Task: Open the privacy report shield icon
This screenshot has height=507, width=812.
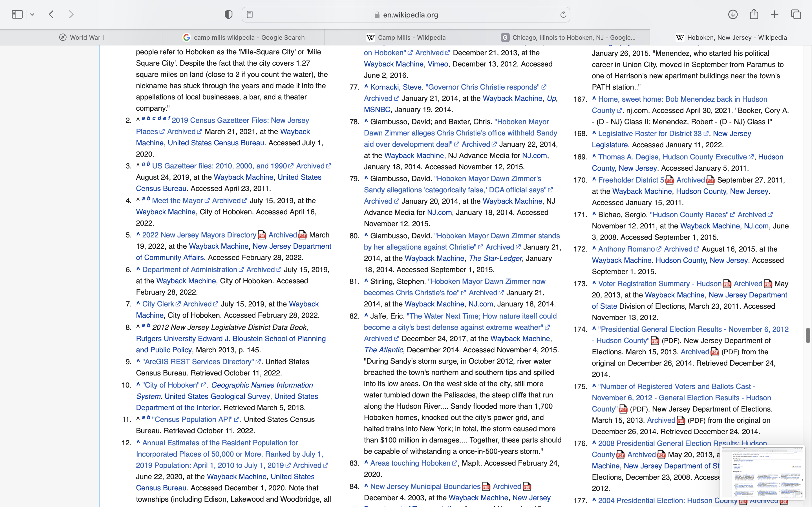Action: [228, 14]
